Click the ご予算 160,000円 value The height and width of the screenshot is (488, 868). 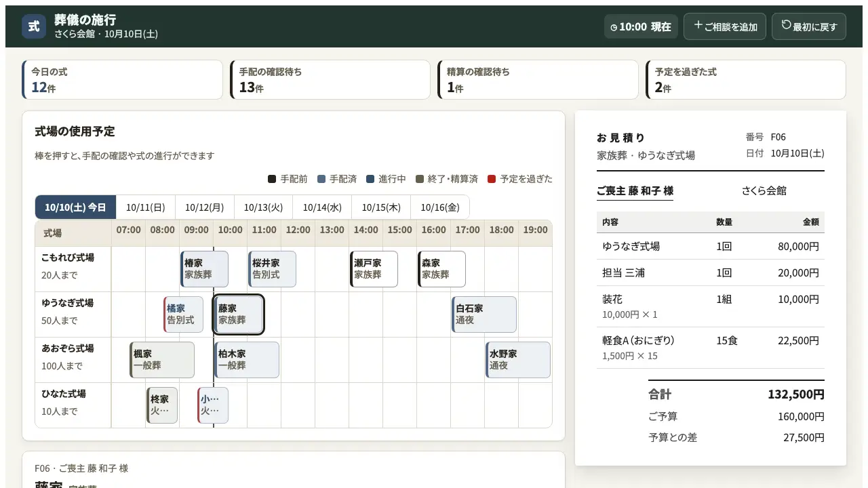802,417
